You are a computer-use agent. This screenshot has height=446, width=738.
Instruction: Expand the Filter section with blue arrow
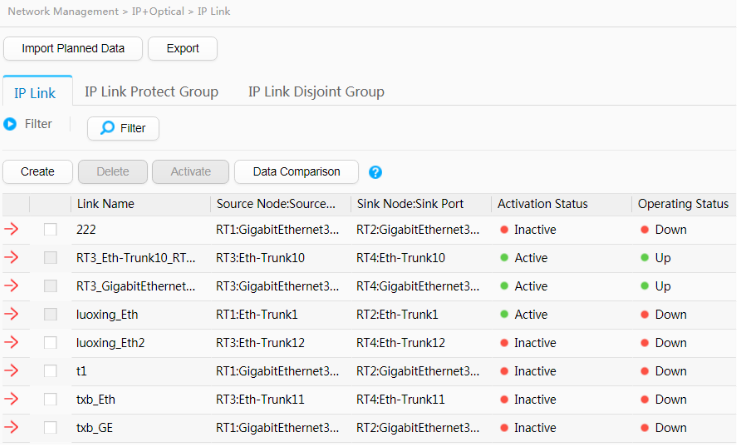[11, 124]
